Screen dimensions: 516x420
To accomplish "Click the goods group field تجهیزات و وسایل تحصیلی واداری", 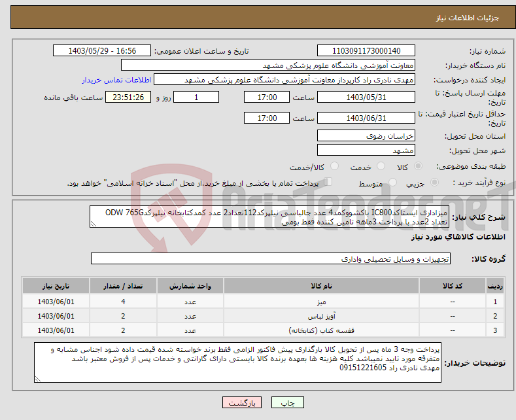I will coord(271,258).
